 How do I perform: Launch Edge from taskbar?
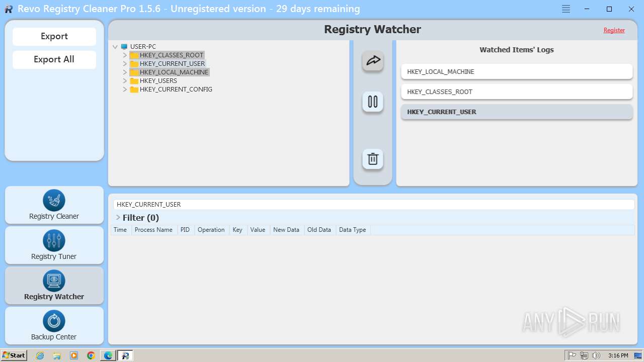click(x=108, y=355)
